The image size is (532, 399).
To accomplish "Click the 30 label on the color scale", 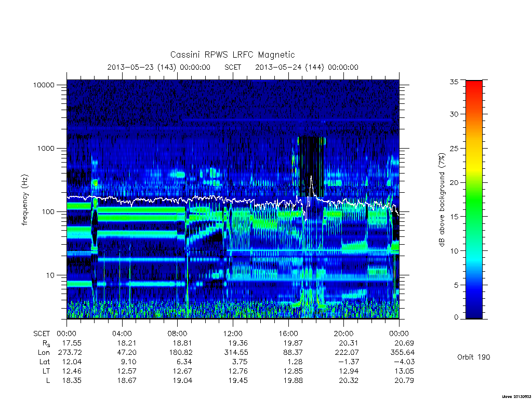I will 454,114.
